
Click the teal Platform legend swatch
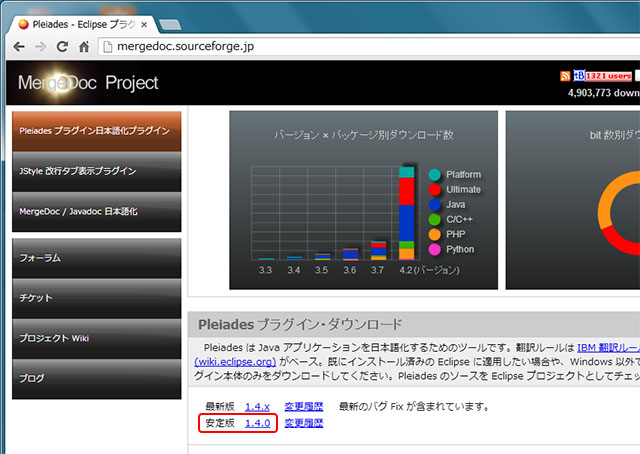click(435, 175)
